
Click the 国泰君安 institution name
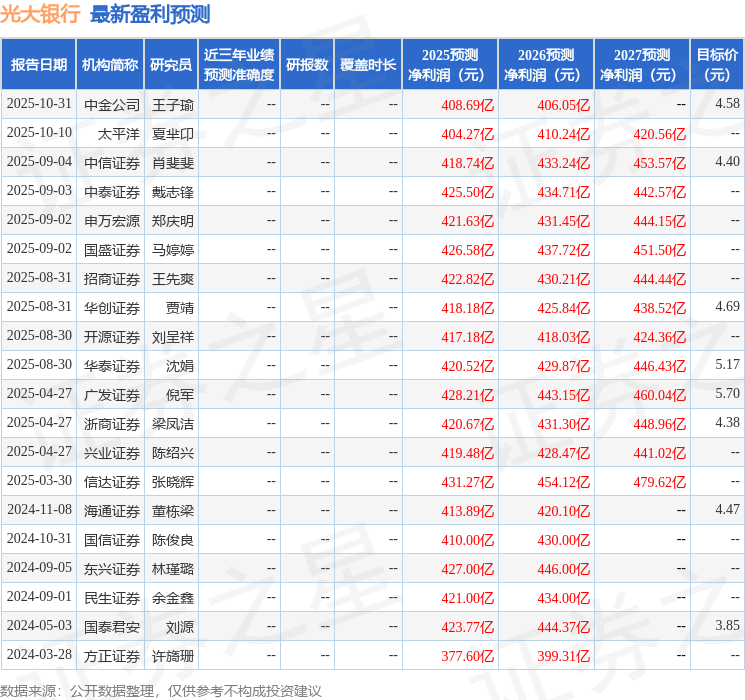point(112,627)
